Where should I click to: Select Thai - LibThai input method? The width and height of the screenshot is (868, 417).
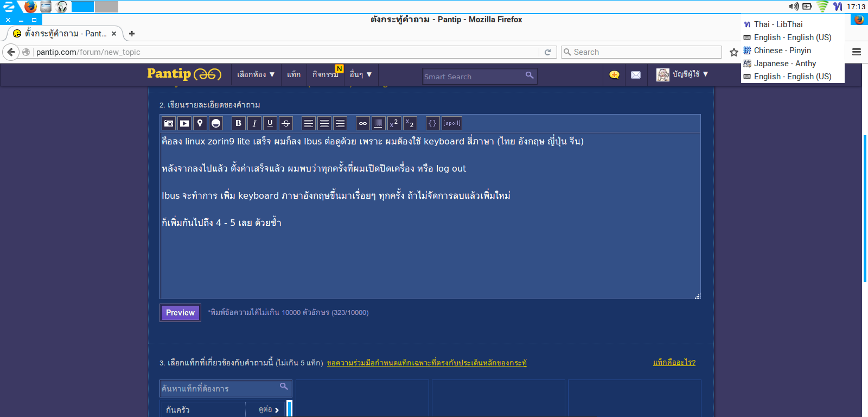[793, 24]
